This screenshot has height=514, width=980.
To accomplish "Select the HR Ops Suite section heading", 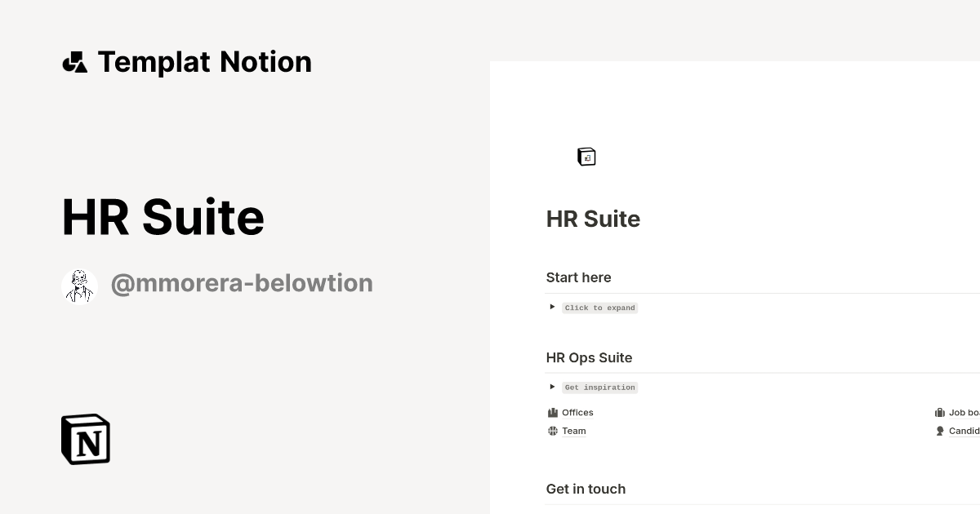I will click(x=589, y=357).
